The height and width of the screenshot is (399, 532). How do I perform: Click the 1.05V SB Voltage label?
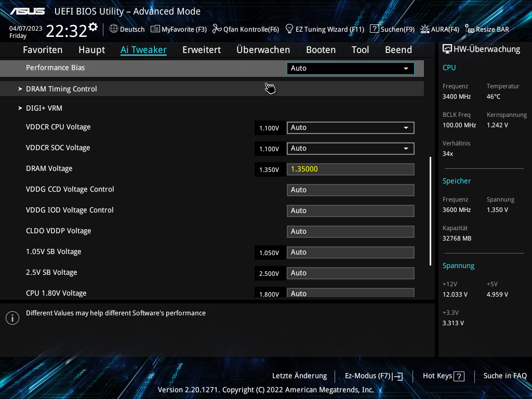[x=54, y=252]
